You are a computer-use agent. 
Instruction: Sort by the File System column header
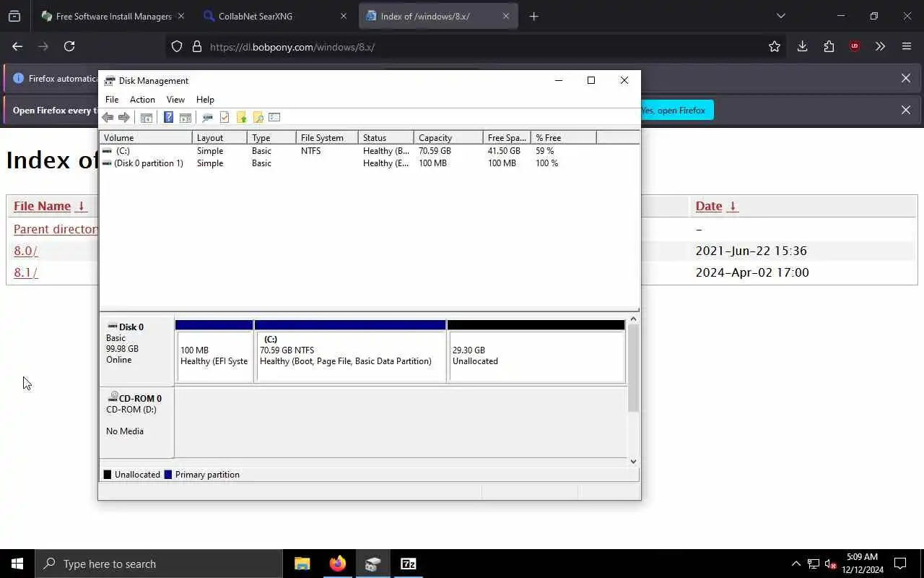(327, 137)
